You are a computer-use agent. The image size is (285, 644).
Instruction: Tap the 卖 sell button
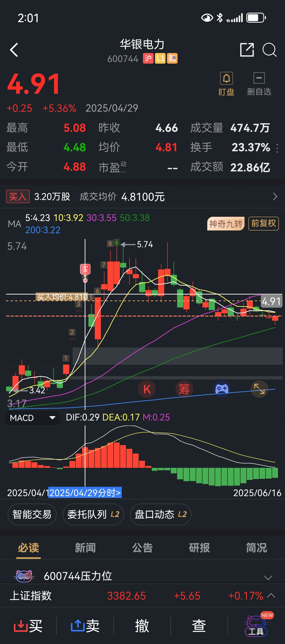coord(85,626)
